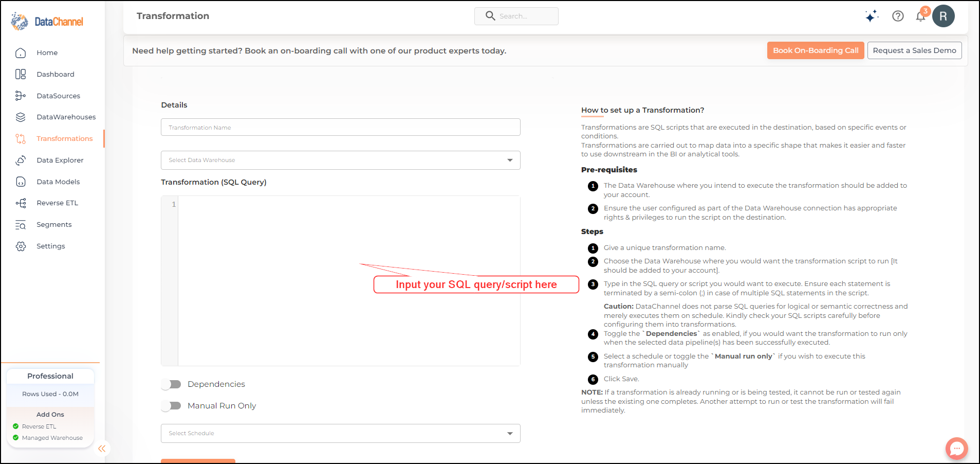This screenshot has height=464, width=980.
Task: Click the DataWarehouses stack icon
Action: pyautogui.click(x=21, y=117)
